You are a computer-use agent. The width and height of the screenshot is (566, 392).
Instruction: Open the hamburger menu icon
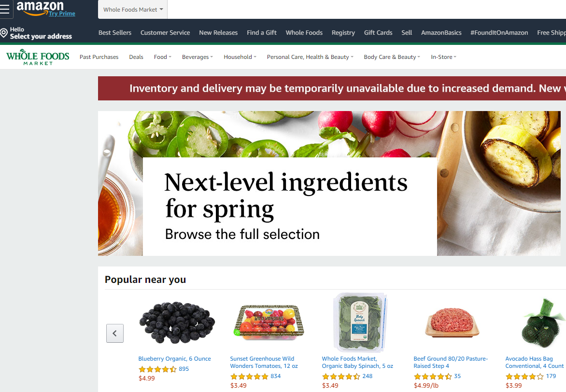(5, 9)
